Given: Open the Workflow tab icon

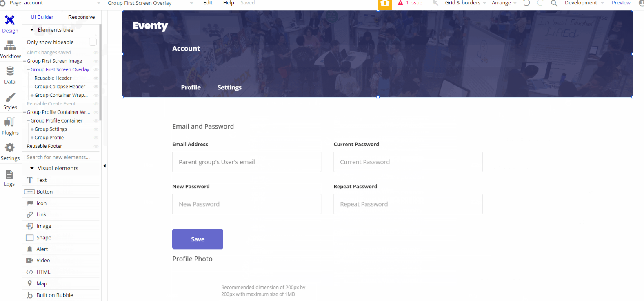Looking at the screenshot, I should pyautogui.click(x=10, y=47).
